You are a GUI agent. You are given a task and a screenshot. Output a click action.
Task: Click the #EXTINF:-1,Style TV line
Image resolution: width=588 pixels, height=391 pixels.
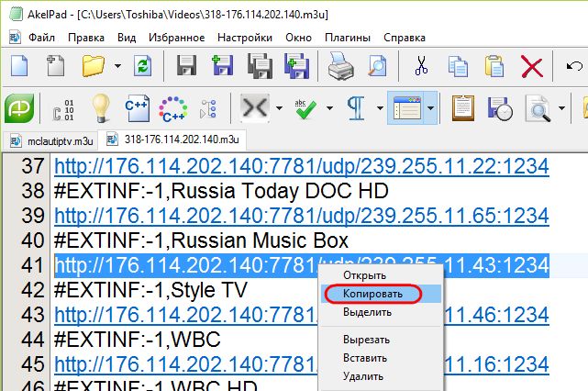click(150, 290)
